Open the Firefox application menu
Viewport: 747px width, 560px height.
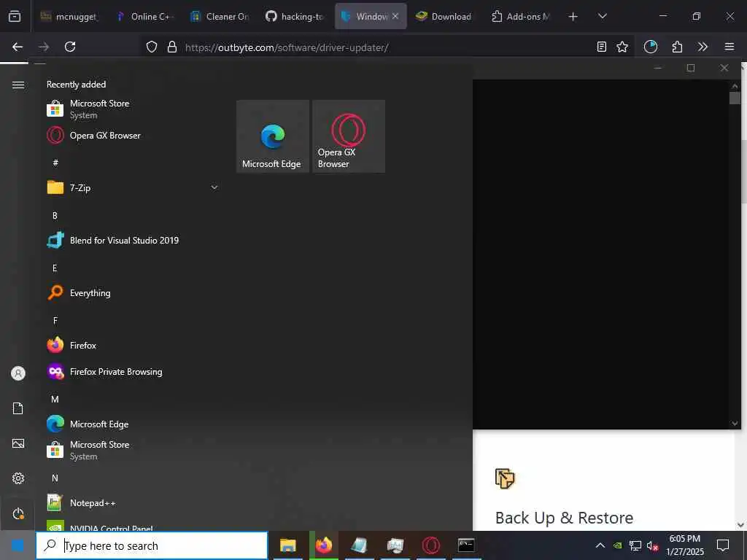[729, 47]
